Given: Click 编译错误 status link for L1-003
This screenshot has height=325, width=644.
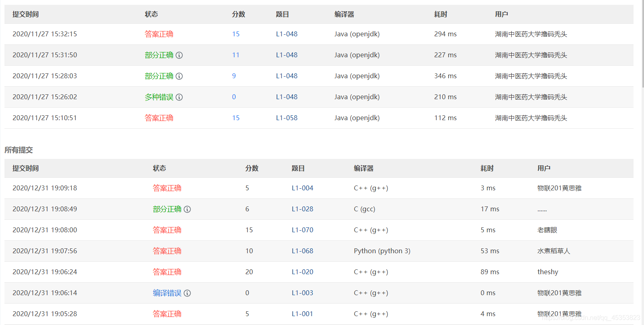Looking at the screenshot, I should [x=167, y=293].
